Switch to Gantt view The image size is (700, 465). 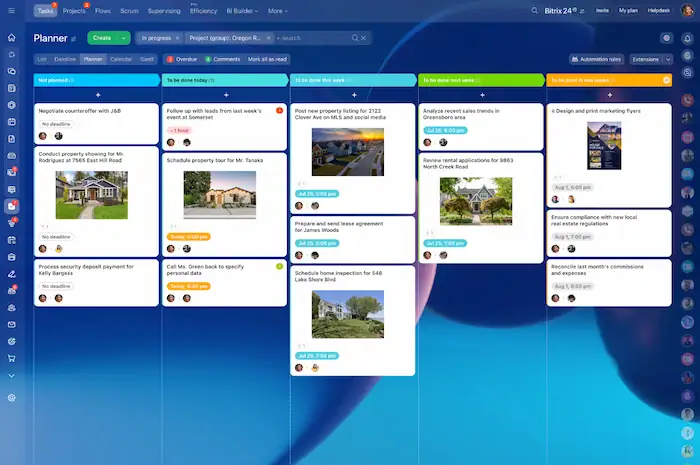click(x=147, y=59)
